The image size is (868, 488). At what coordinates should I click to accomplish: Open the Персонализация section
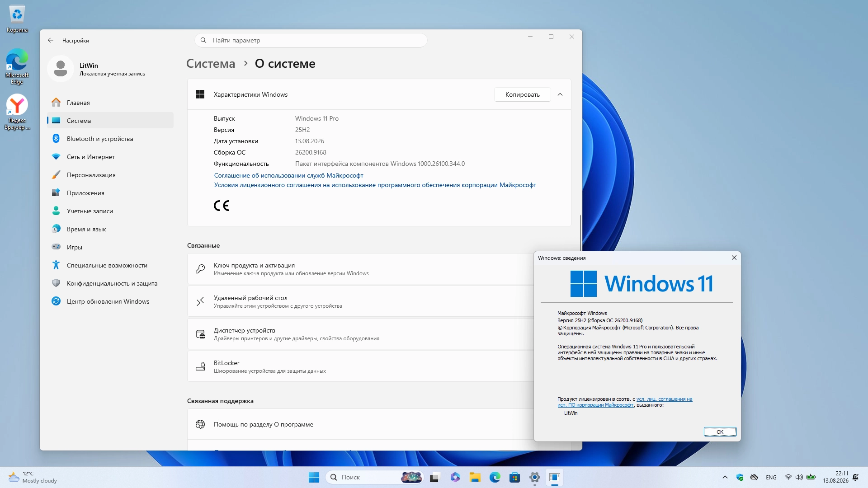pos(110,175)
